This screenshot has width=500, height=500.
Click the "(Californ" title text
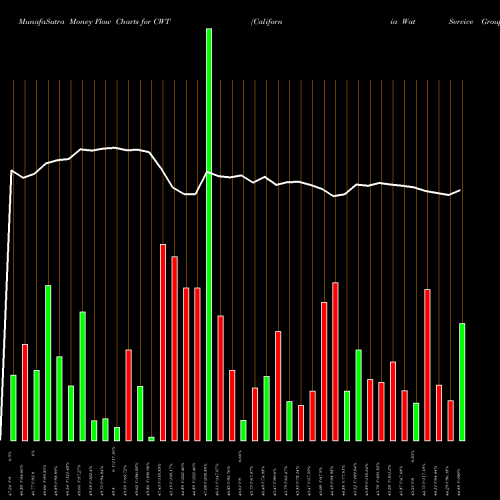[266, 22]
